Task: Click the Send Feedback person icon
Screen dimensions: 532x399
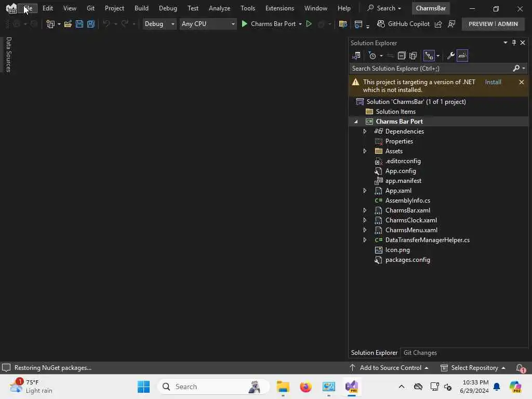Action: tap(451, 24)
